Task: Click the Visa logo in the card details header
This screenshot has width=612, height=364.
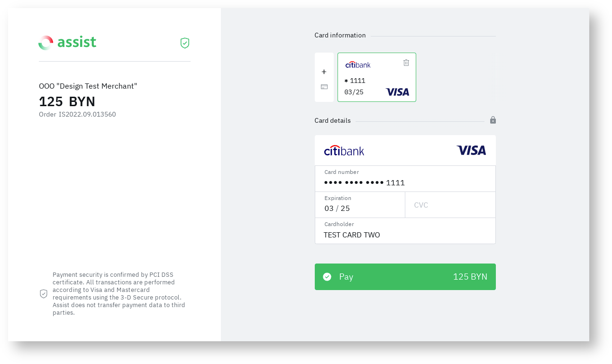Action: click(x=471, y=151)
